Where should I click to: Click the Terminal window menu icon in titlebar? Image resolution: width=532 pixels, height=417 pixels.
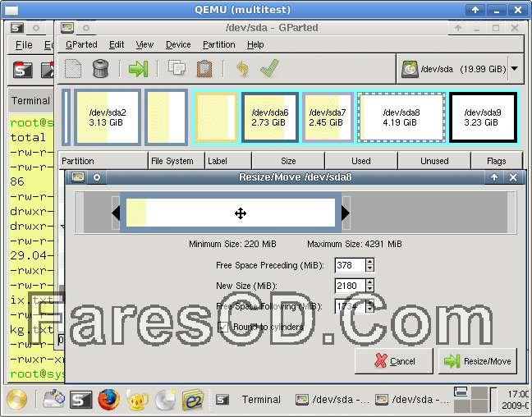[x=17, y=28]
